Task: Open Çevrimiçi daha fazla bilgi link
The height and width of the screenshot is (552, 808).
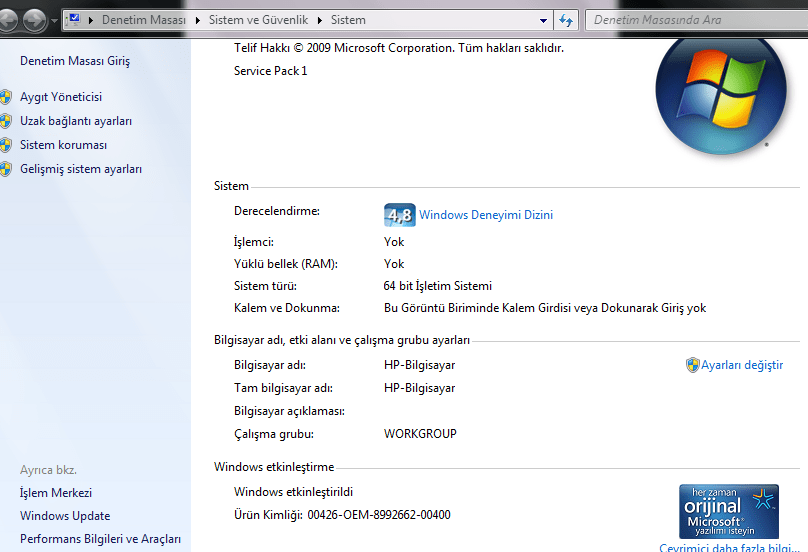Action: click(x=729, y=547)
